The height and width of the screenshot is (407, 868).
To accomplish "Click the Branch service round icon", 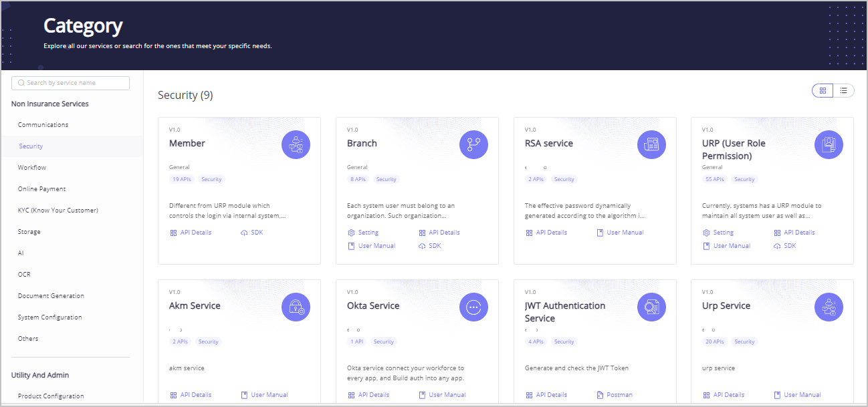I will click(473, 144).
